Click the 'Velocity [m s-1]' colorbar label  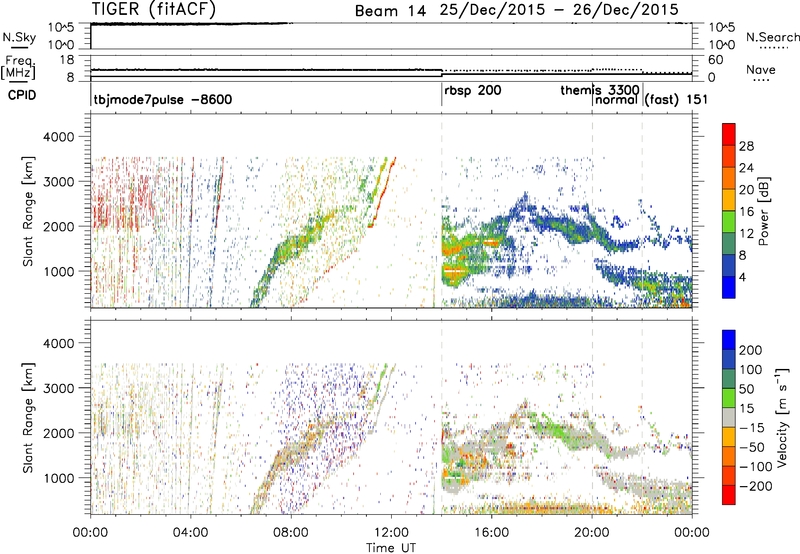[x=781, y=417]
